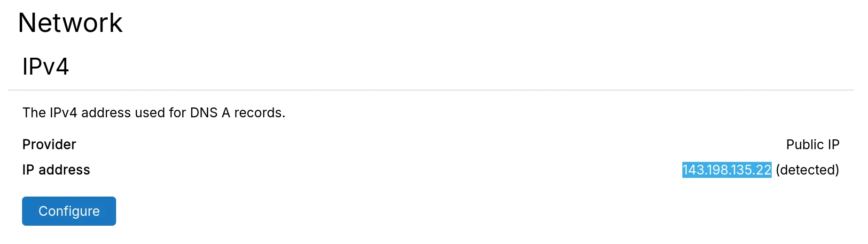
Task: Click the "Public IP" provider value
Action: coord(813,145)
